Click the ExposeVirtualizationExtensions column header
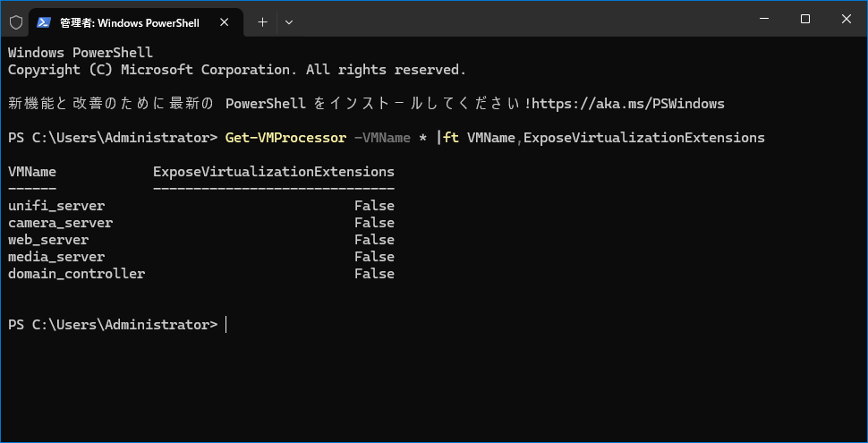Image resolution: width=868 pixels, height=443 pixels. pyautogui.click(x=273, y=171)
